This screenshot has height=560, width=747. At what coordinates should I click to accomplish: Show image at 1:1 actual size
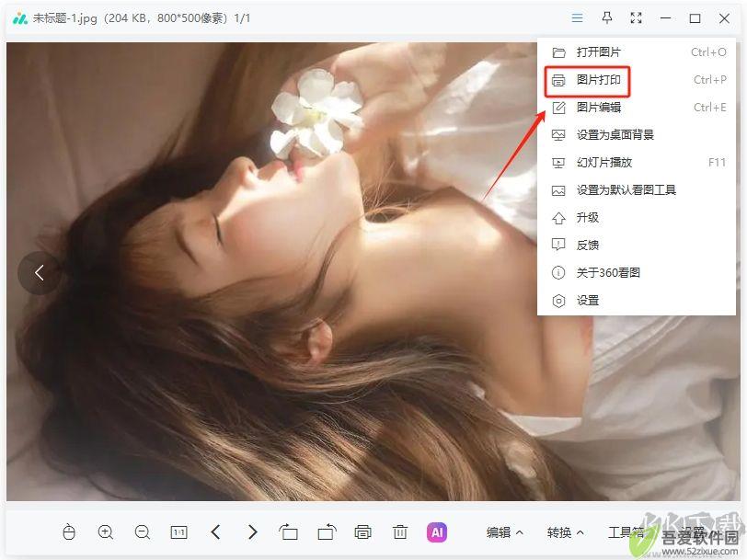click(x=178, y=531)
